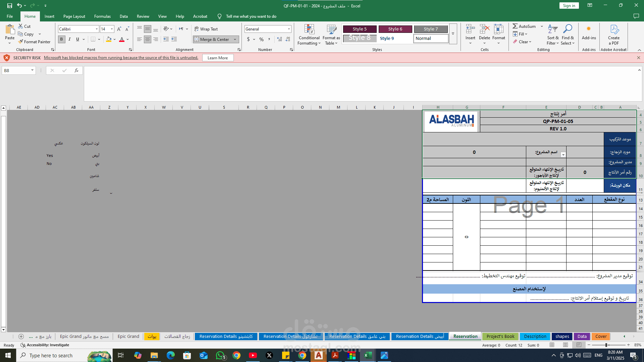This screenshot has width=644, height=362.
Task: Click the Orientation text angle icon
Action: click(166, 29)
